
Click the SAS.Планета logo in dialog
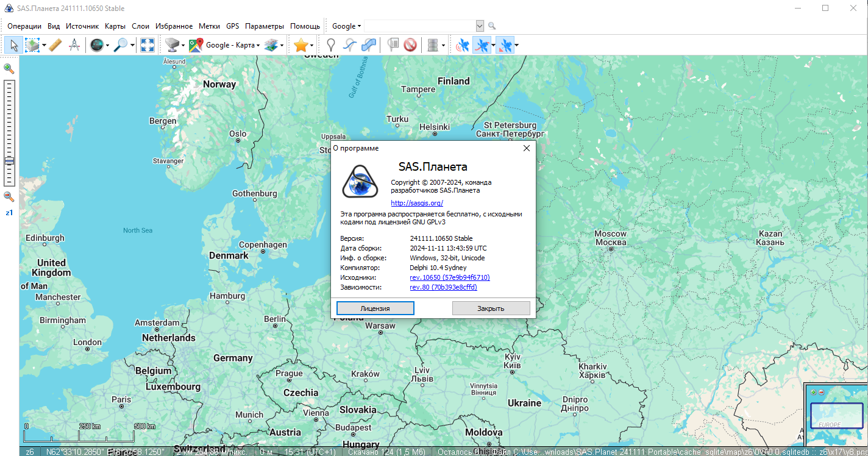click(x=360, y=182)
